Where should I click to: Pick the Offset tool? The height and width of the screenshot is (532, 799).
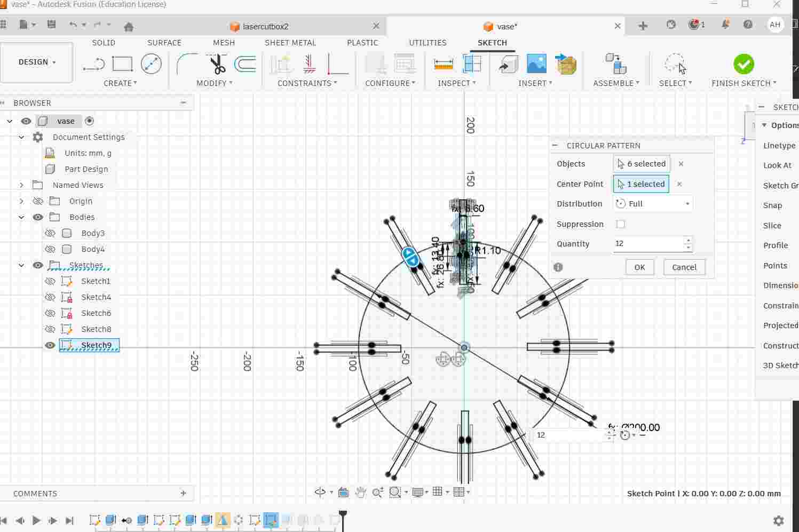(x=246, y=65)
